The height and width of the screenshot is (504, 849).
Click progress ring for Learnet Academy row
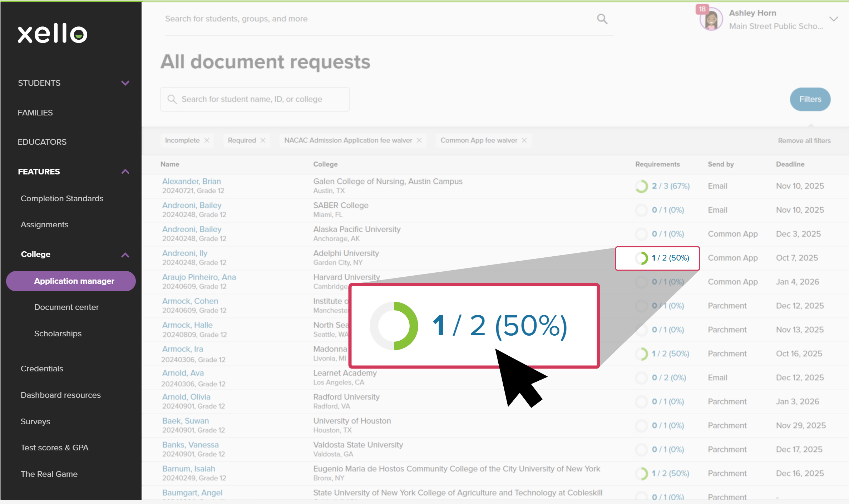(641, 378)
